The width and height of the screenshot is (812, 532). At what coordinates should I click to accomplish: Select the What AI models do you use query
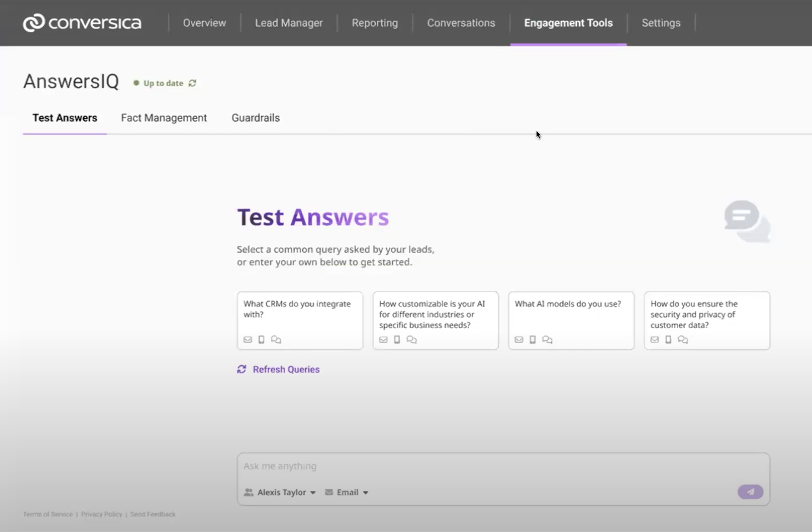coord(571,320)
